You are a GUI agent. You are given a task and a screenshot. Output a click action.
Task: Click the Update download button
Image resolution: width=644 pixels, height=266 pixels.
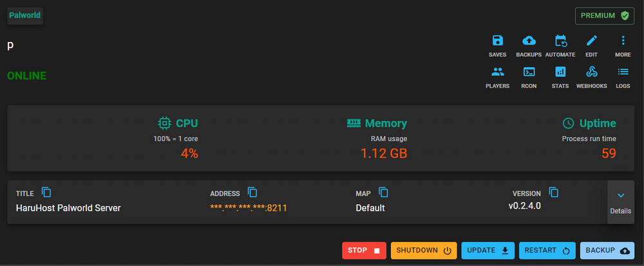tap(488, 251)
